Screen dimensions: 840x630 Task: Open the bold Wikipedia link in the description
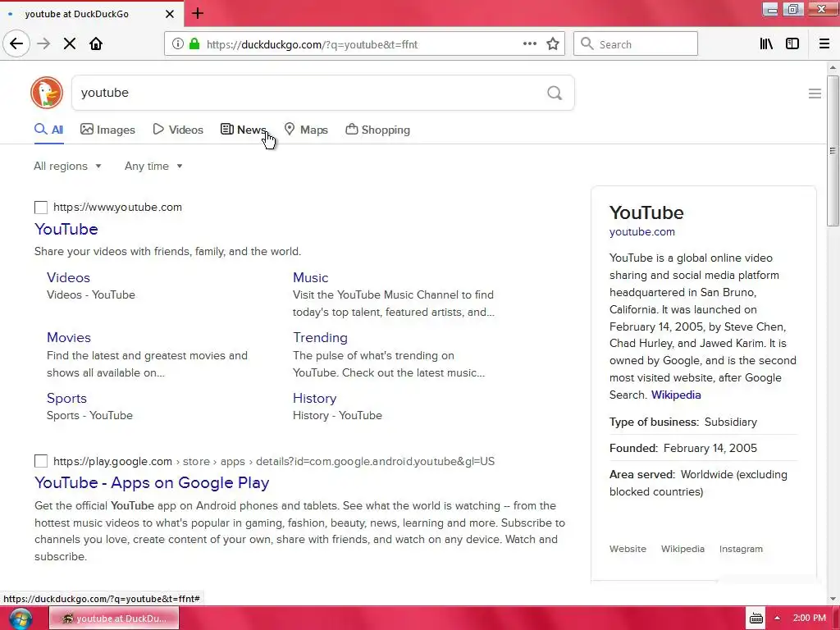point(676,395)
